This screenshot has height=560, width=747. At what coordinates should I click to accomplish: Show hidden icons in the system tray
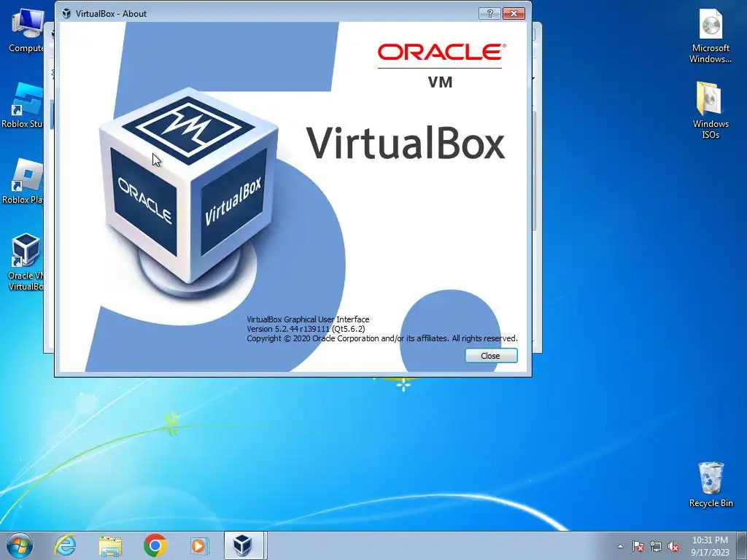click(x=620, y=546)
